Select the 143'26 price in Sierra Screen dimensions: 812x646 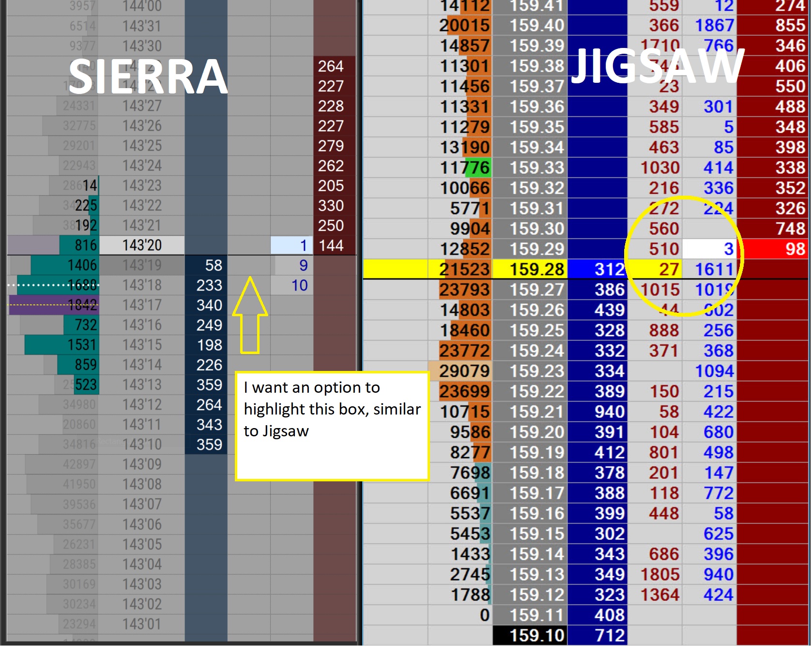[x=142, y=126]
